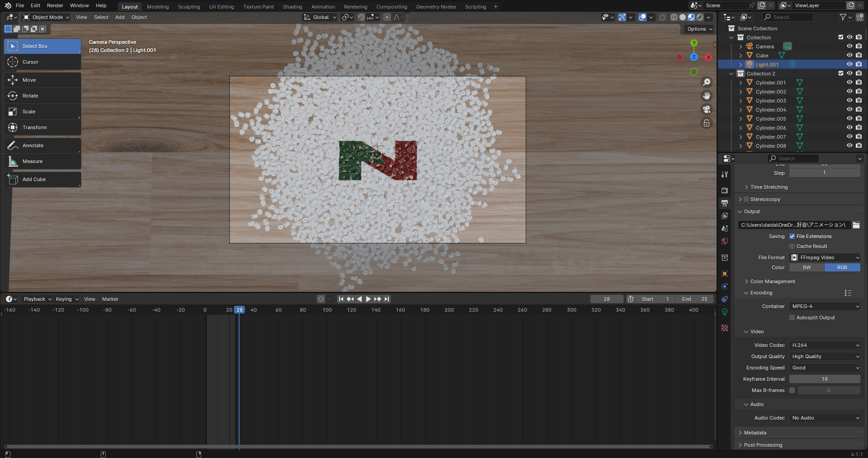Open the File Format FFmpeg Video dropdown
Screen dimensions: 868x458
pyautogui.click(x=825, y=257)
